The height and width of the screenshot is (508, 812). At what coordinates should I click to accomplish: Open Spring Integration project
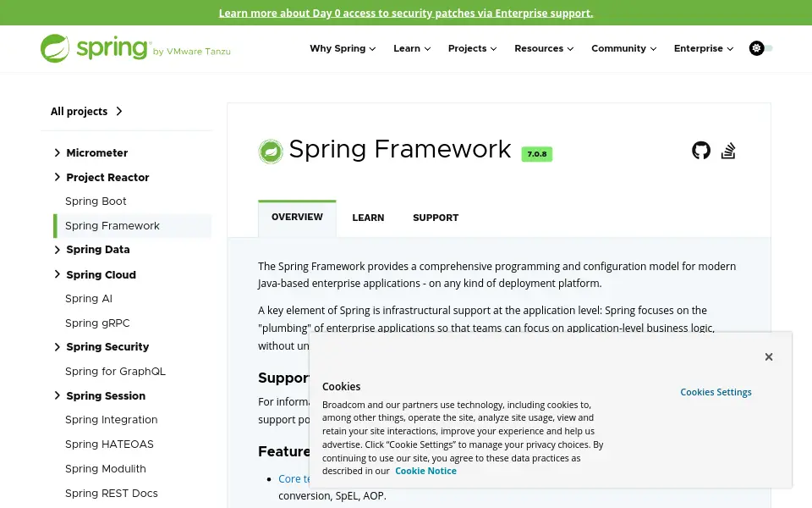[112, 420]
